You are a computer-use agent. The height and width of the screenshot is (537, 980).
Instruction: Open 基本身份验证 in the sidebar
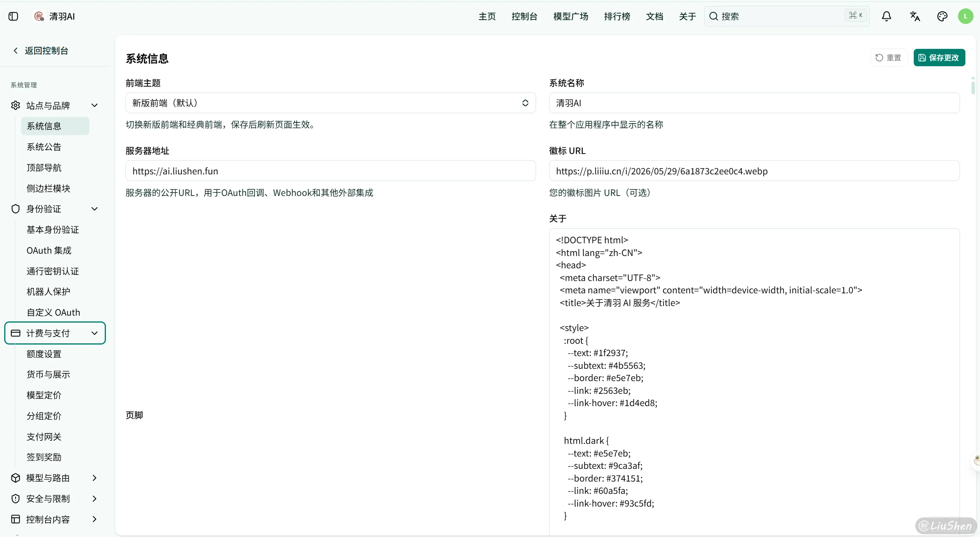pyautogui.click(x=53, y=229)
